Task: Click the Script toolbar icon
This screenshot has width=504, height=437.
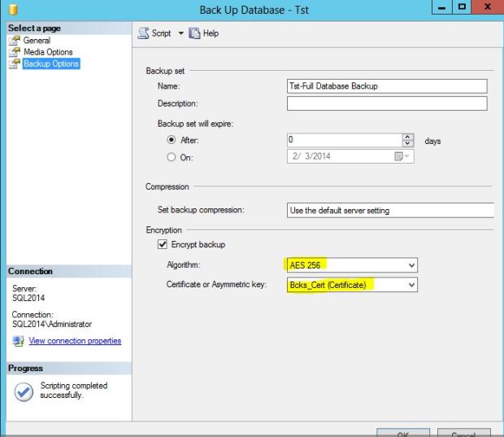Action: point(142,33)
